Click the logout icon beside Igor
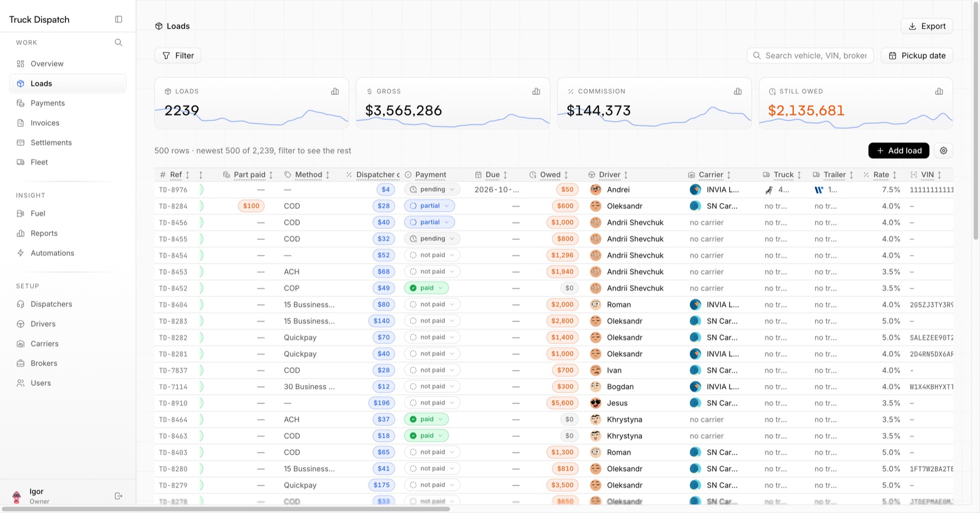The height and width of the screenshot is (513, 980). 119,496
